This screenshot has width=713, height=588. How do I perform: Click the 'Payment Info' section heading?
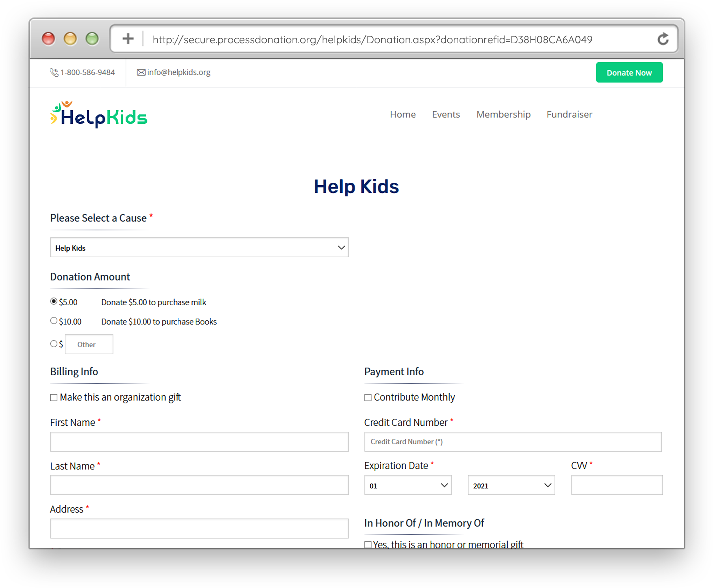pyautogui.click(x=394, y=372)
